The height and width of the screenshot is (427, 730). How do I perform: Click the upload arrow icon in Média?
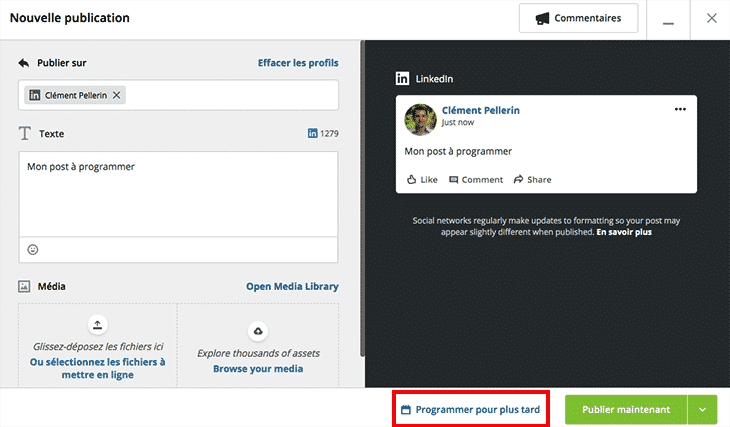point(97,325)
